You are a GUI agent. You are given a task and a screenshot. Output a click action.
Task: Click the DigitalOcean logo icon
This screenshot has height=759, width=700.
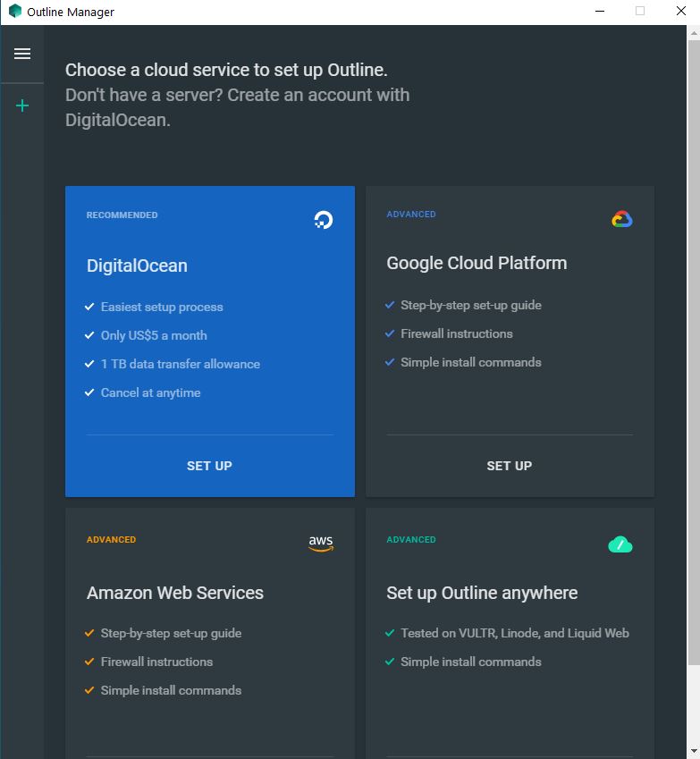[x=323, y=220]
